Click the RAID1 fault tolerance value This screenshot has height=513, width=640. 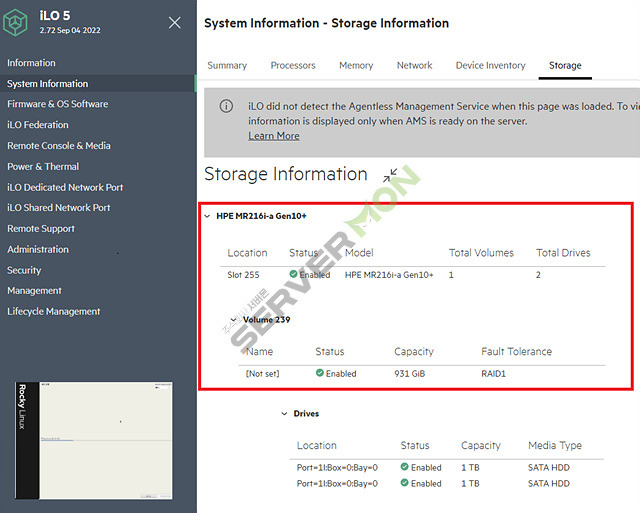point(493,373)
